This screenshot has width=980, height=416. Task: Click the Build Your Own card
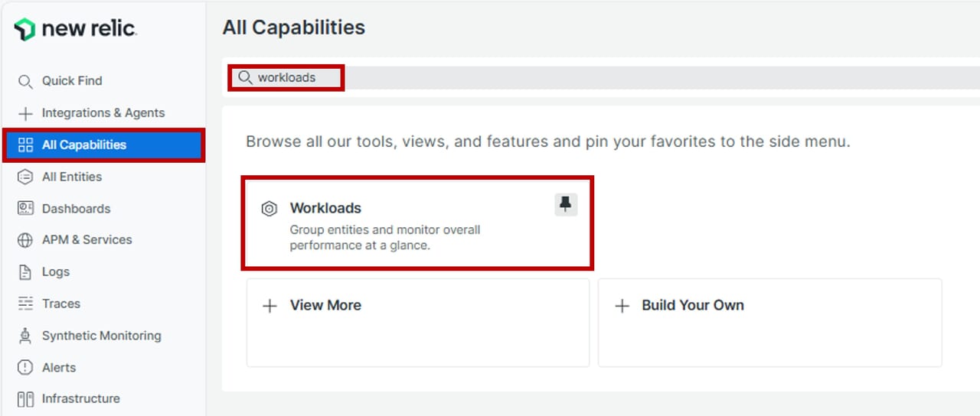[x=769, y=322]
